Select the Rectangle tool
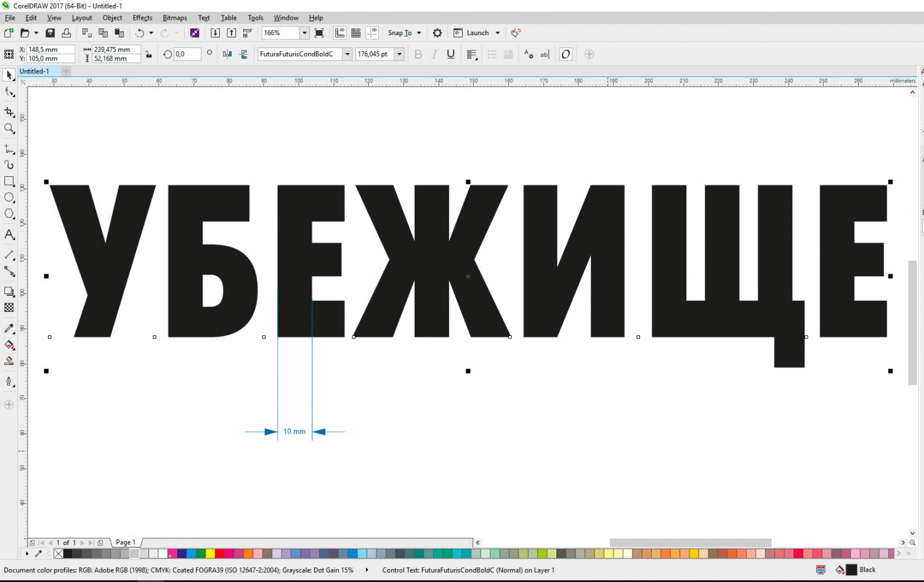This screenshot has height=582, width=924. (x=9, y=181)
